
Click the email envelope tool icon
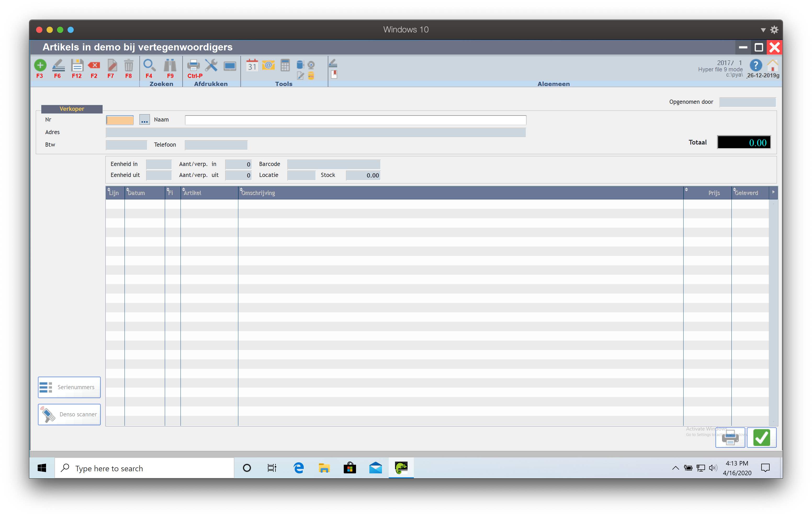(268, 65)
